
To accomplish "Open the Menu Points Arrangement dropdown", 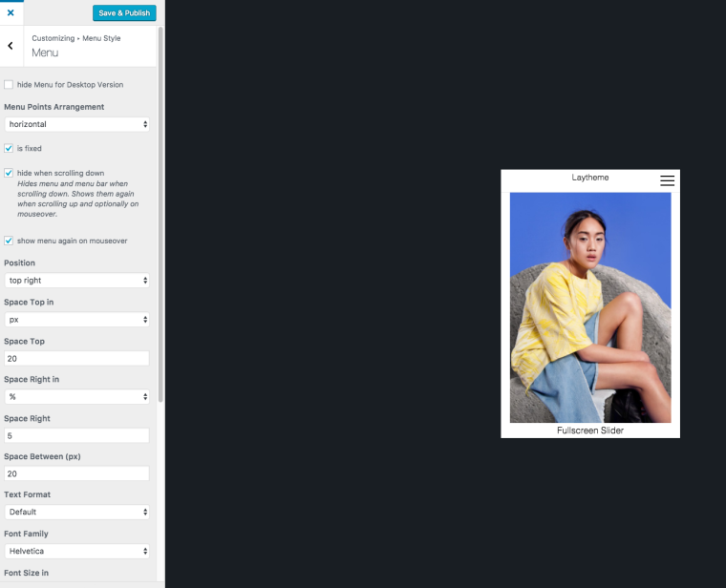I will (76, 124).
